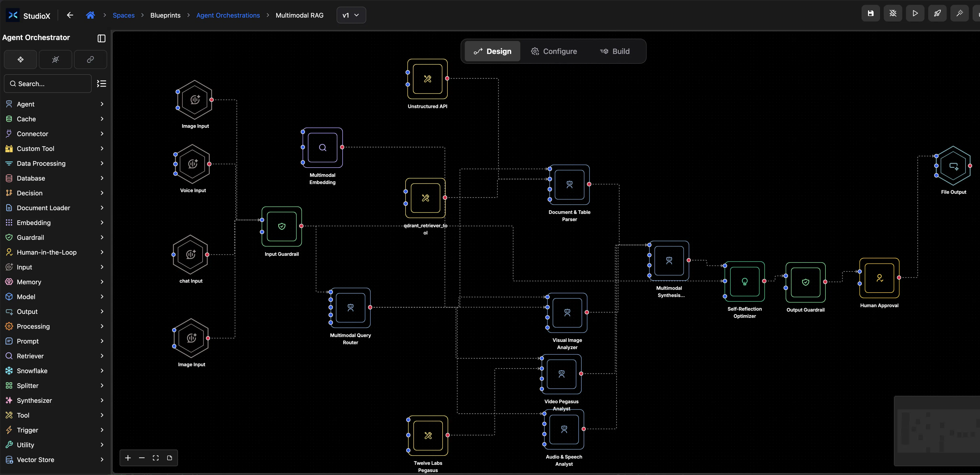The width and height of the screenshot is (980, 475).
Task: Expand the Document Loader category
Action: coord(55,208)
